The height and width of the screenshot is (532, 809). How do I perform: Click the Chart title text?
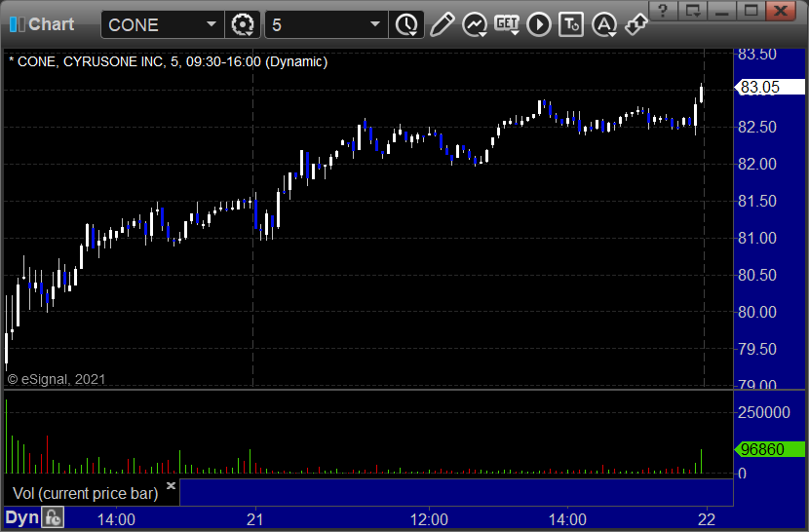coord(51,24)
